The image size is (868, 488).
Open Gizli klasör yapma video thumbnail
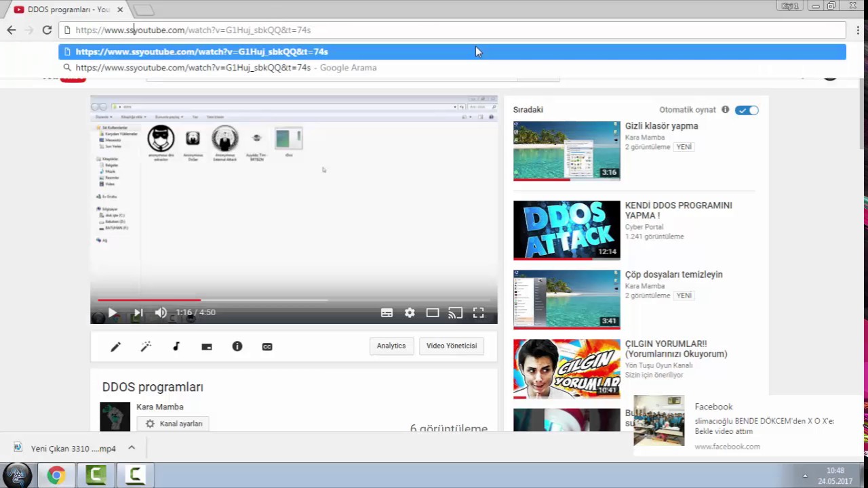(x=567, y=151)
